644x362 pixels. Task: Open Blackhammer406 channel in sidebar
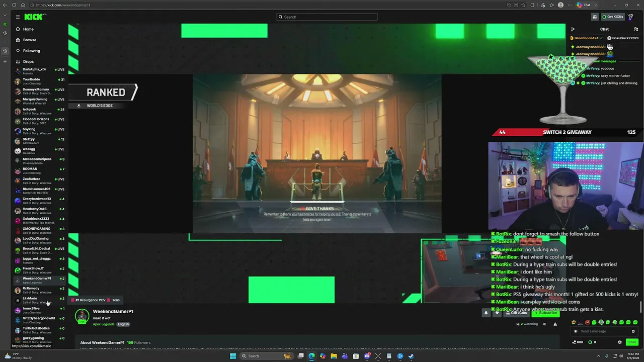[x=39, y=191]
